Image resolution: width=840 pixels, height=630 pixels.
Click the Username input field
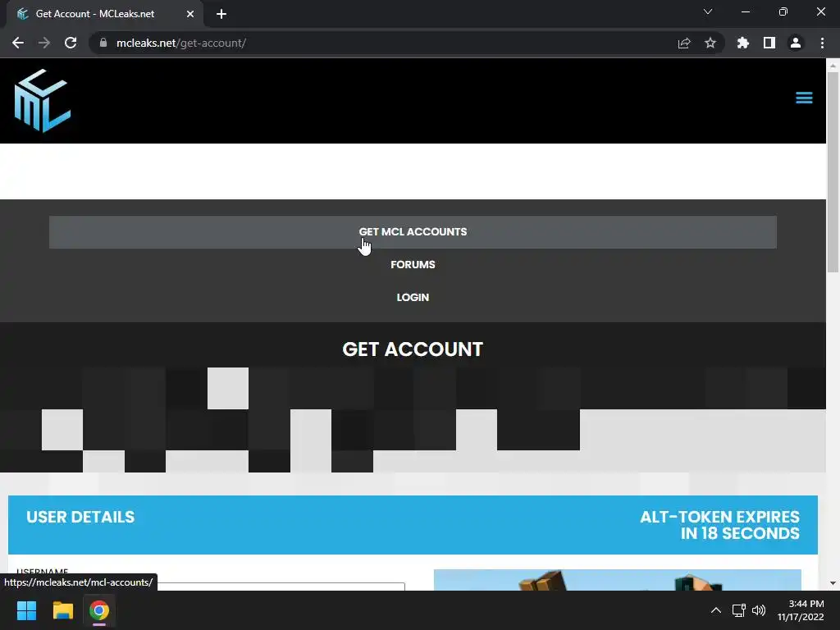211,586
